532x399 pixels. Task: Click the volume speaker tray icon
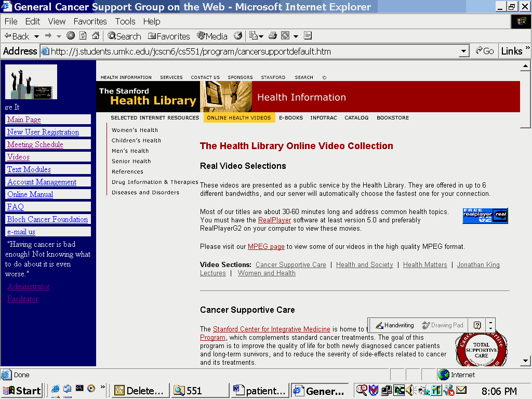[409, 391]
